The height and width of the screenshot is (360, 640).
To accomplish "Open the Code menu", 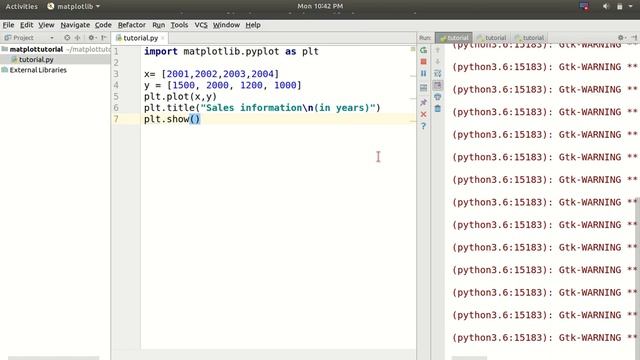I will click(x=103, y=25).
